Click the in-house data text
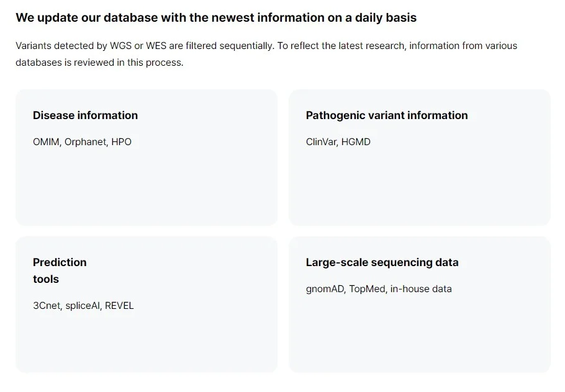565x392 pixels. click(420, 289)
